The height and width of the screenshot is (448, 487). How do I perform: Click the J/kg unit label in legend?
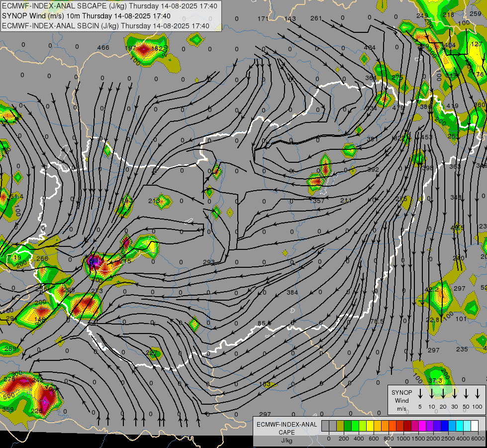[287, 441]
